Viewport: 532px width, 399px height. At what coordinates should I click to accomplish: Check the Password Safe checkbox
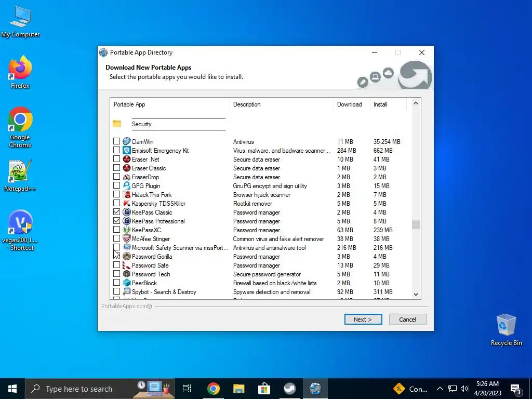[116, 264]
